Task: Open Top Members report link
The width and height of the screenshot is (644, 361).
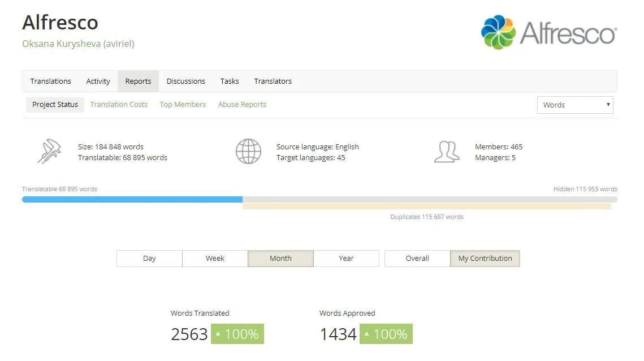Action: click(x=183, y=105)
